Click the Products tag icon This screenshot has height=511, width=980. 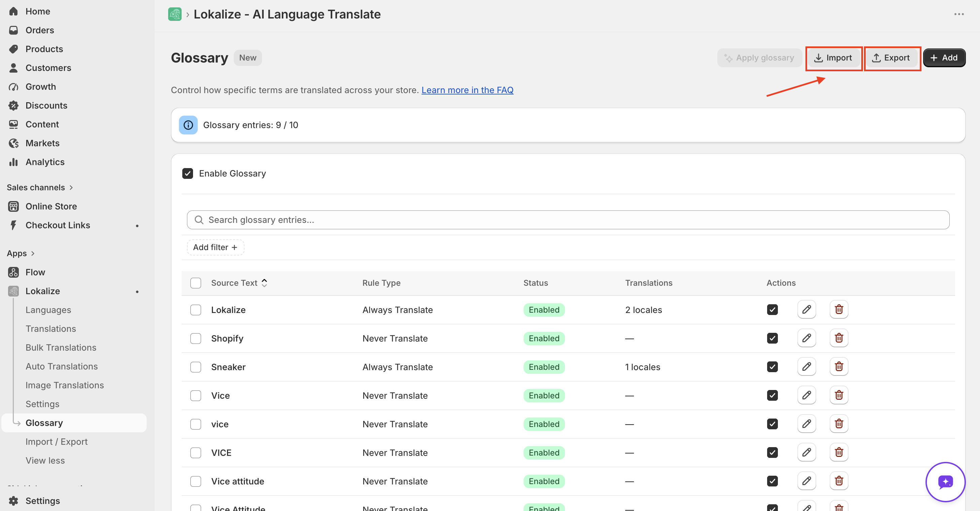14,49
